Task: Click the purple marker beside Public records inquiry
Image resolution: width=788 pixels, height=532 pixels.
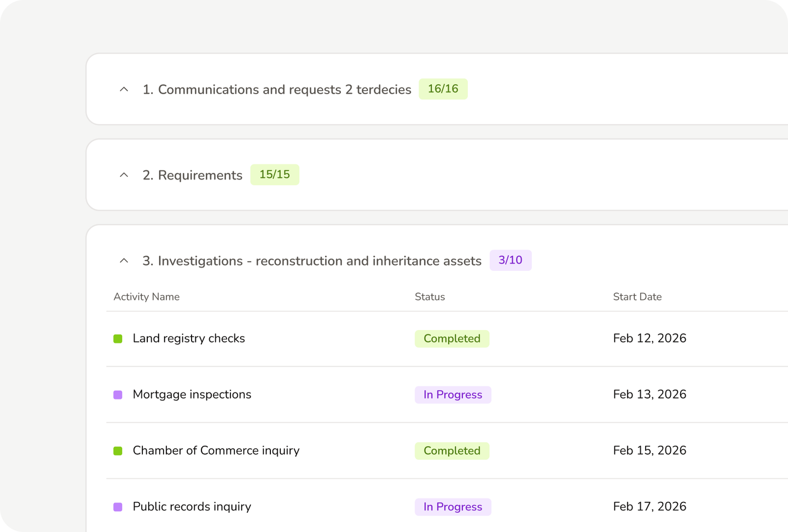Action: (118, 507)
